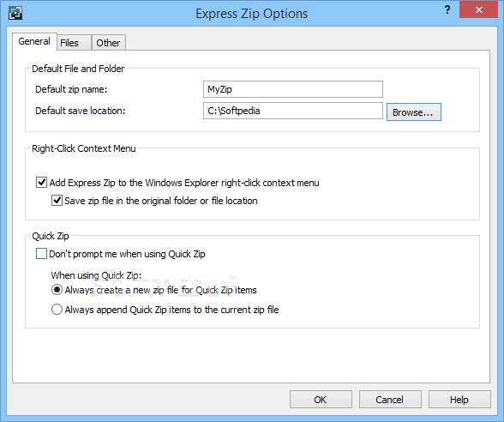Select Always create a new zip file option
The width and height of the screenshot is (504, 422).
(57, 290)
